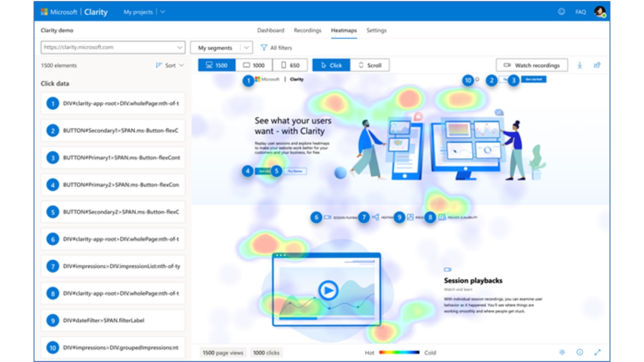Image resolution: width=644 pixels, height=362 pixels.
Task: Click the FAQ link
Action: (x=580, y=12)
